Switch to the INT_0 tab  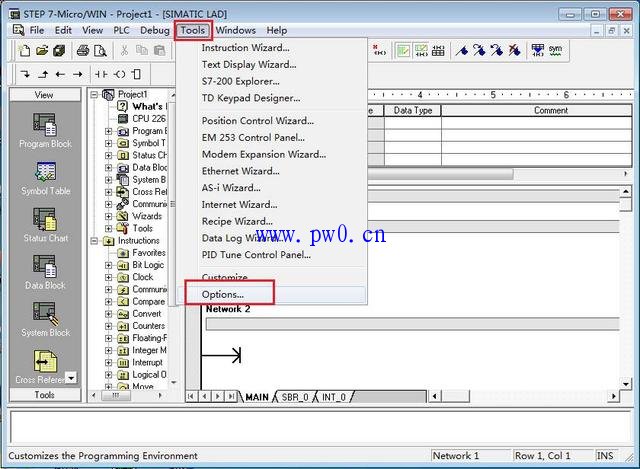pyautogui.click(x=333, y=397)
